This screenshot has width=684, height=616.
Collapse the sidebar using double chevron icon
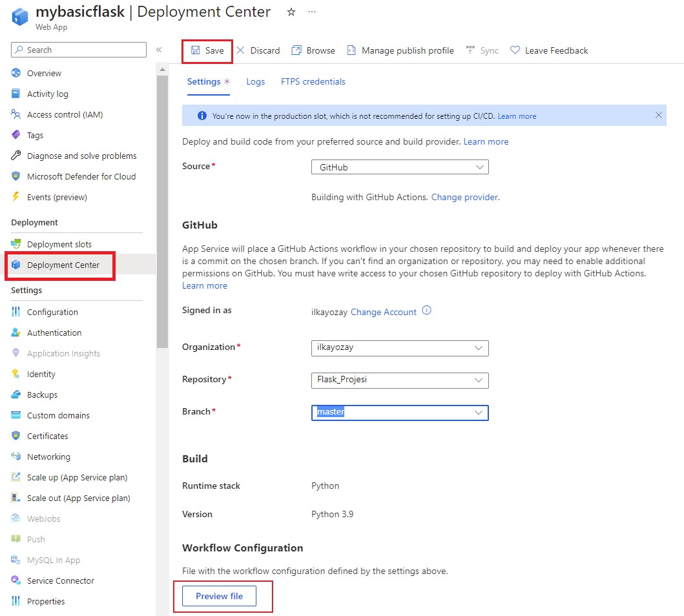(x=159, y=50)
